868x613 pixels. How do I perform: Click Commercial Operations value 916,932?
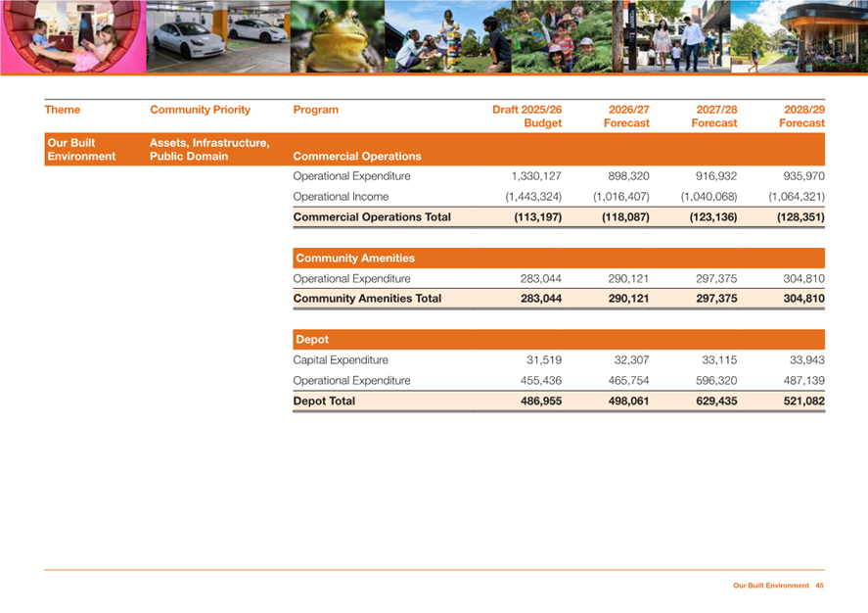716,176
